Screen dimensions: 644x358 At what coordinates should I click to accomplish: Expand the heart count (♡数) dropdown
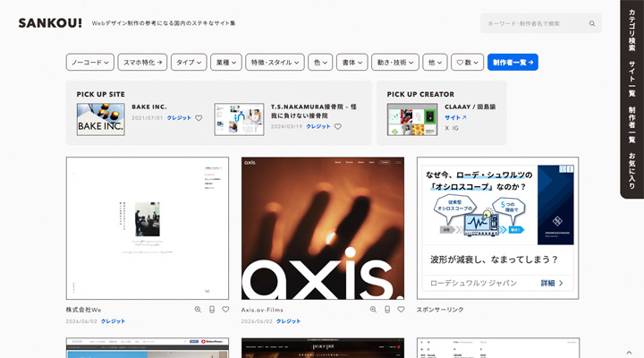coord(468,63)
